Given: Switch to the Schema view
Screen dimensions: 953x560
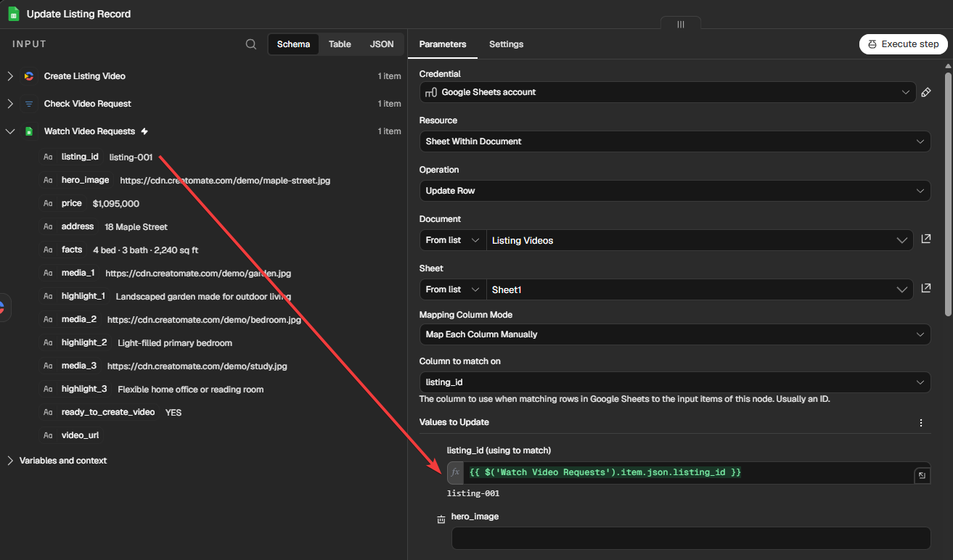Looking at the screenshot, I should point(293,44).
